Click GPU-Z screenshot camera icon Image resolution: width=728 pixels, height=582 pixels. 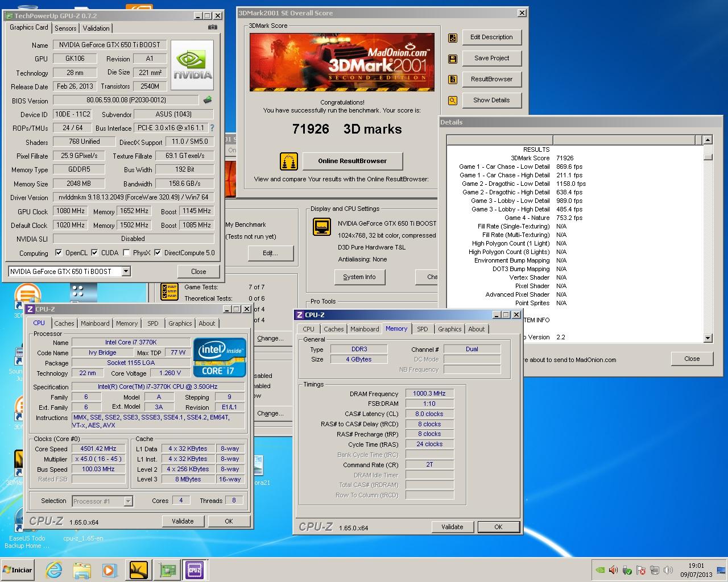point(212,27)
